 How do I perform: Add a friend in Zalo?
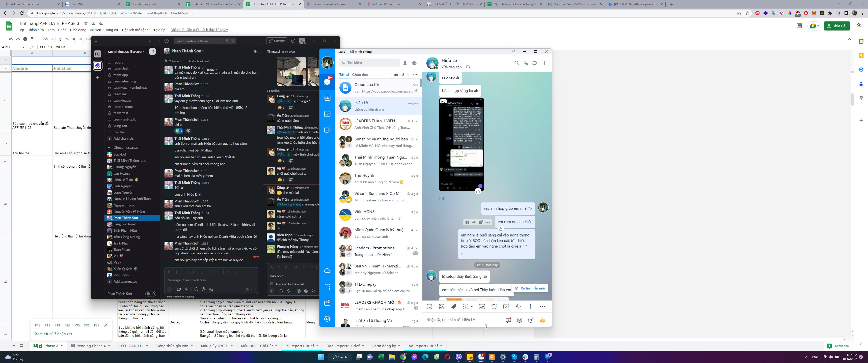[405, 63]
